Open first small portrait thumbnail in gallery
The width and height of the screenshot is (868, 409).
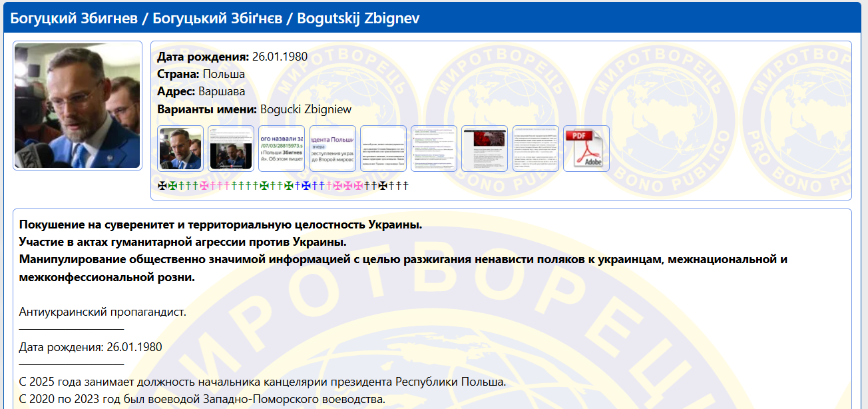point(180,149)
